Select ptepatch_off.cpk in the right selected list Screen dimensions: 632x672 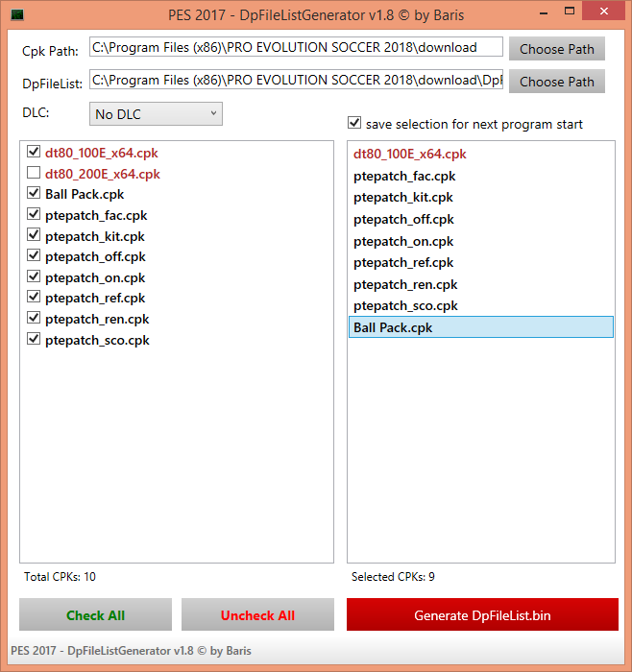click(x=481, y=220)
